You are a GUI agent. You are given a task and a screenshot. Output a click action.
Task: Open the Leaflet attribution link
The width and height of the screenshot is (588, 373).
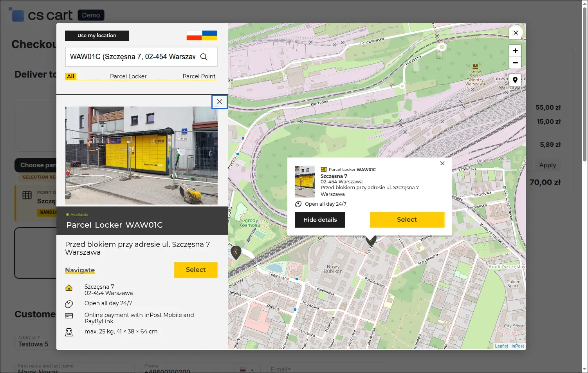coord(501,346)
